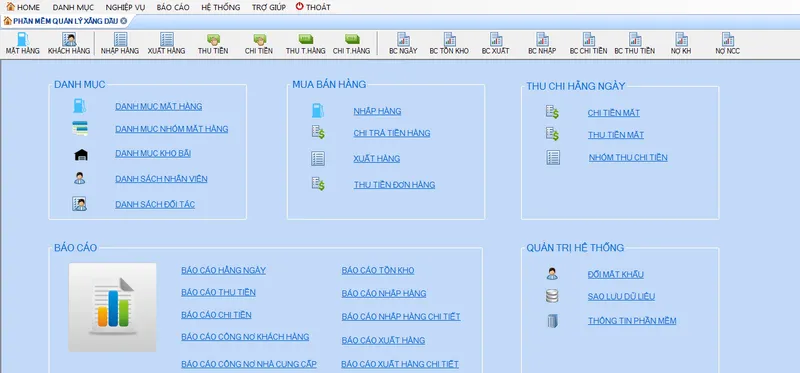The width and height of the screenshot is (800, 373).
Task: Click database icon beside SAO LƯU DỮ LIỆU
Action: point(552,296)
